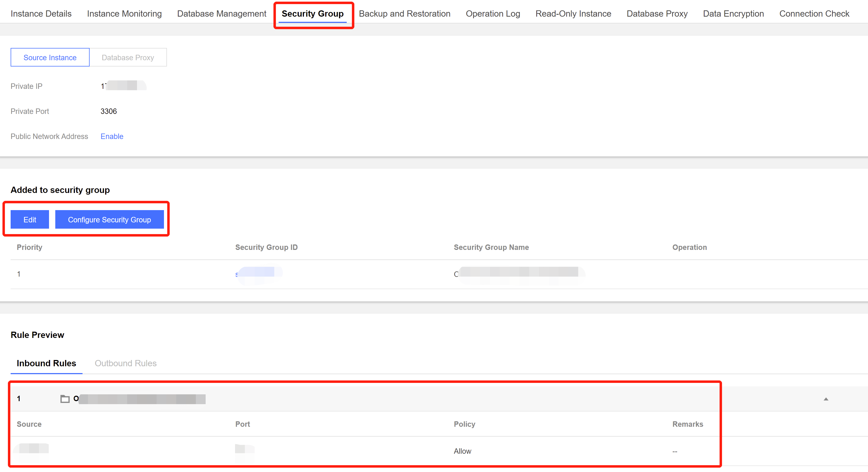Open the Database Proxy top tab
The height and width of the screenshot is (472, 868).
tap(657, 13)
